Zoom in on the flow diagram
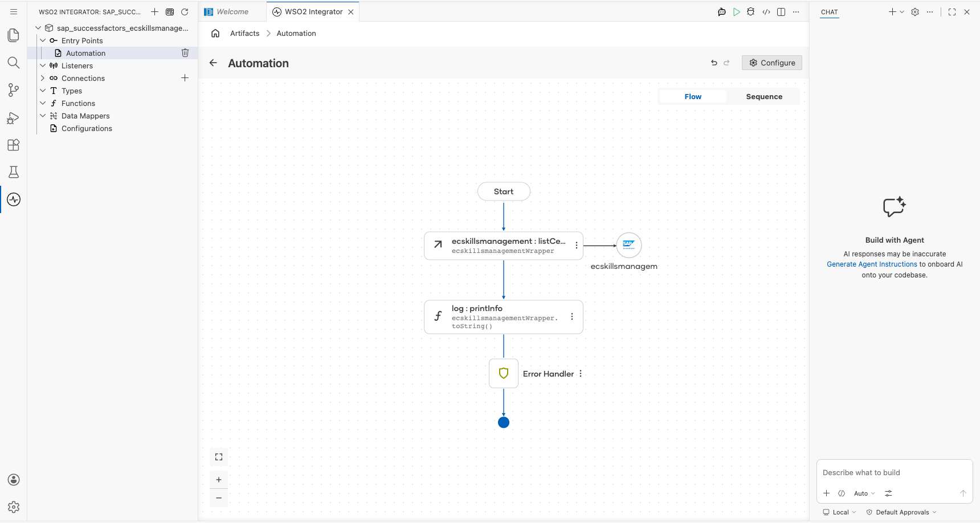 pos(219,480)
